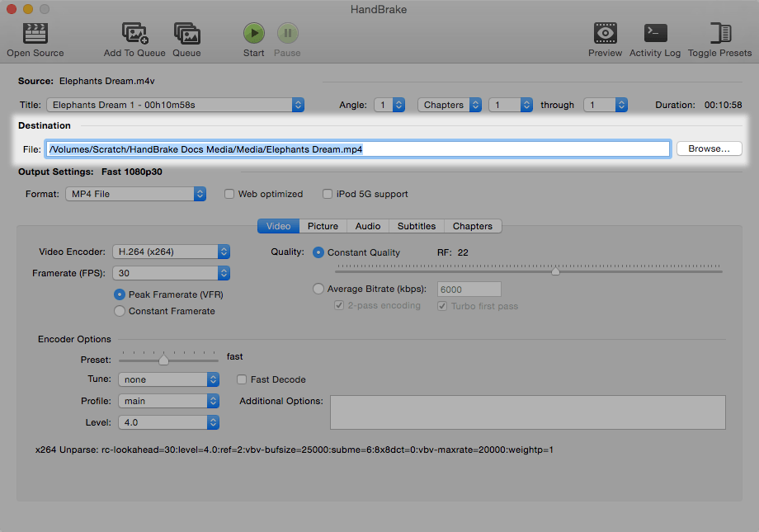
Task: Click the Pause encode icon
Action: coord(287,34)
